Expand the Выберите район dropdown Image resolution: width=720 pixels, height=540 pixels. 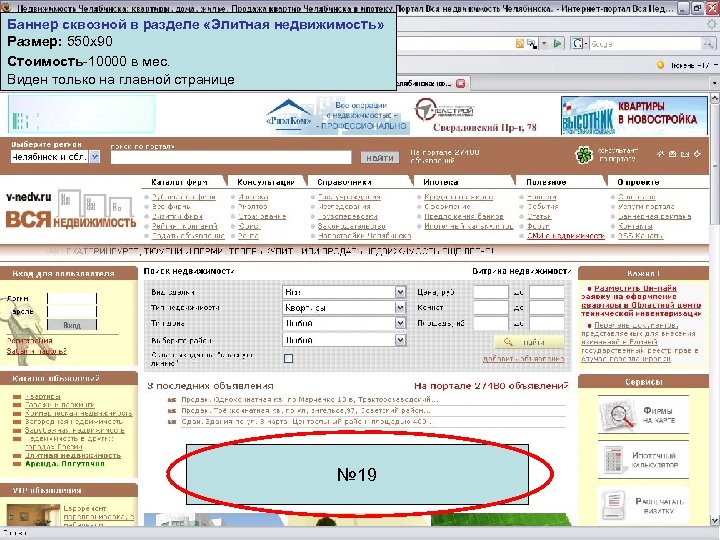[x=400, y=340]
